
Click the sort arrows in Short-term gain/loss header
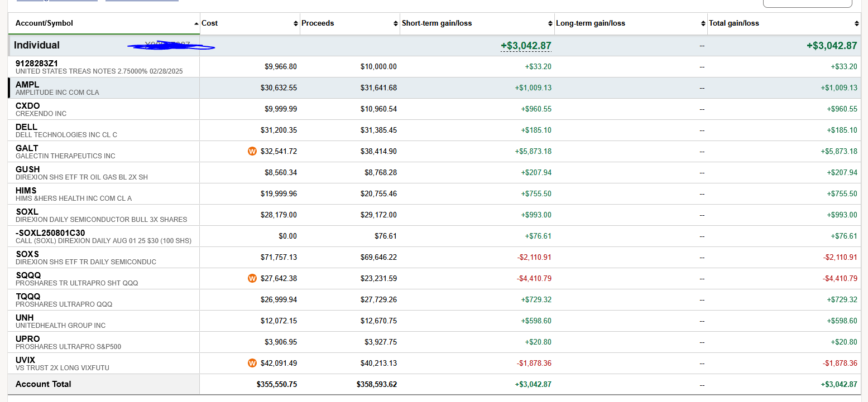coord(550,23)
